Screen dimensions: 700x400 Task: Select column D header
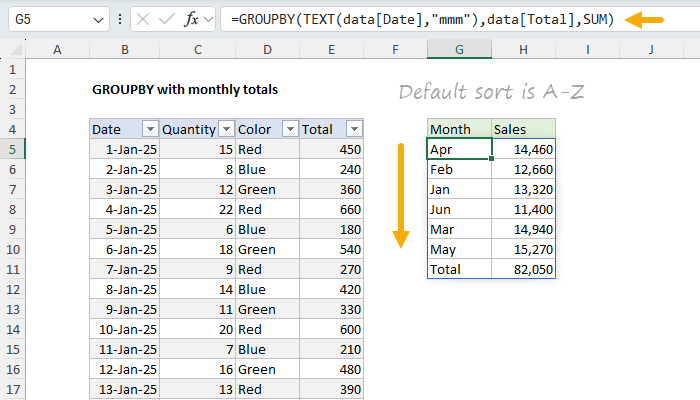coord(267,50)
